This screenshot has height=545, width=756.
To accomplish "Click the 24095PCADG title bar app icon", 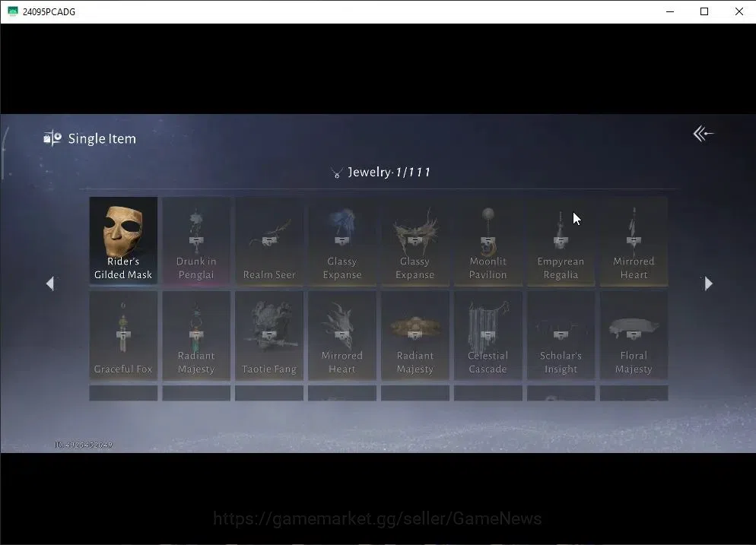I will pos(12,11).
